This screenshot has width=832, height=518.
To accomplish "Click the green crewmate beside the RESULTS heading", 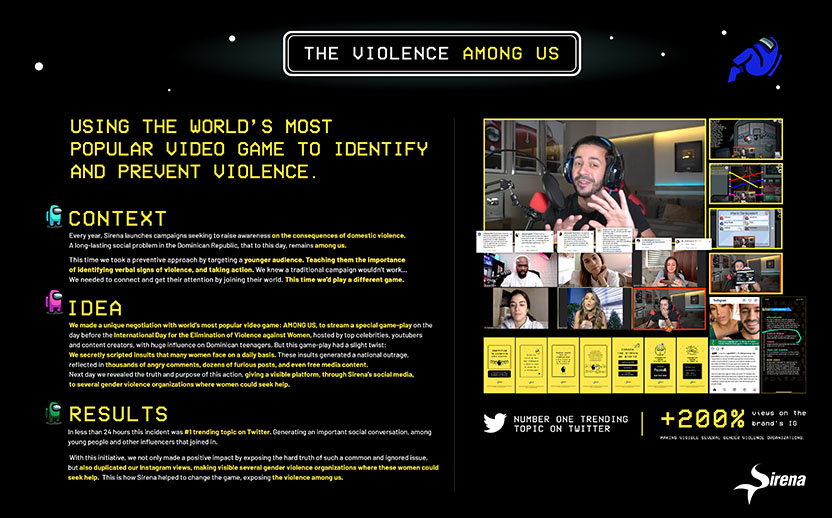I will [54, 412].
